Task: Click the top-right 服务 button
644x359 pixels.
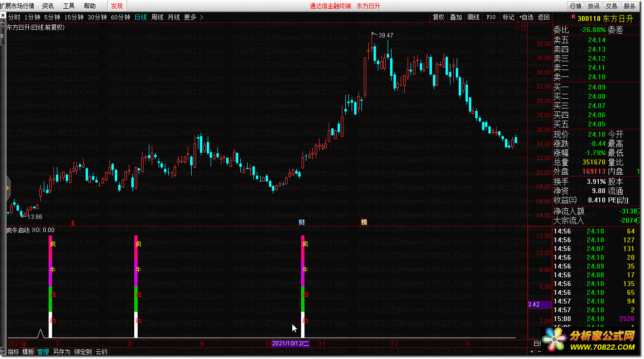Action: click(629, 6)
